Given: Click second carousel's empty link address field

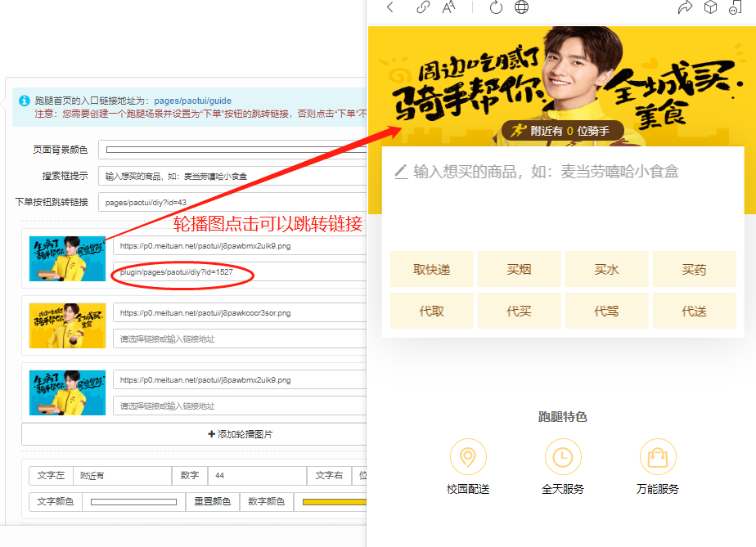Looking at the screenshot, I should coord(240,339).
